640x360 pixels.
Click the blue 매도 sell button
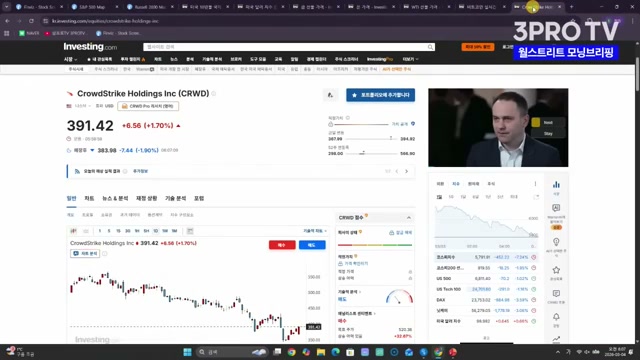tap(312, 245)
